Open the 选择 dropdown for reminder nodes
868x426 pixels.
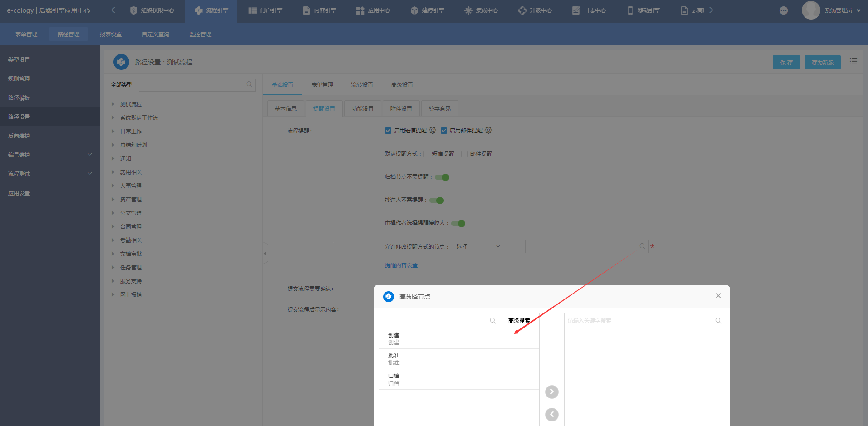pos(478,246)
